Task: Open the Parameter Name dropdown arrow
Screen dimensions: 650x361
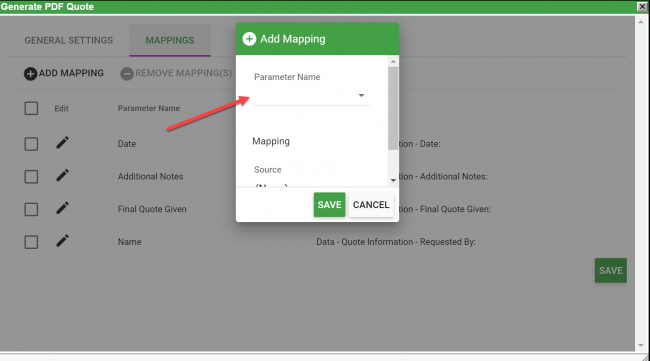Action: point(361,96)
